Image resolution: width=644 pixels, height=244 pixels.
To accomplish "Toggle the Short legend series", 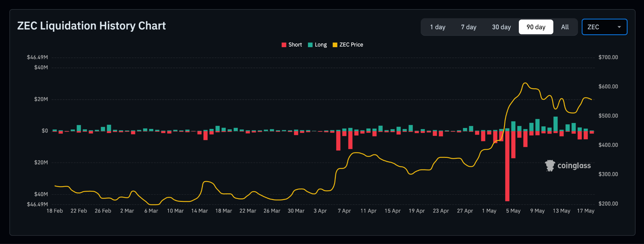I will [291, 45].
